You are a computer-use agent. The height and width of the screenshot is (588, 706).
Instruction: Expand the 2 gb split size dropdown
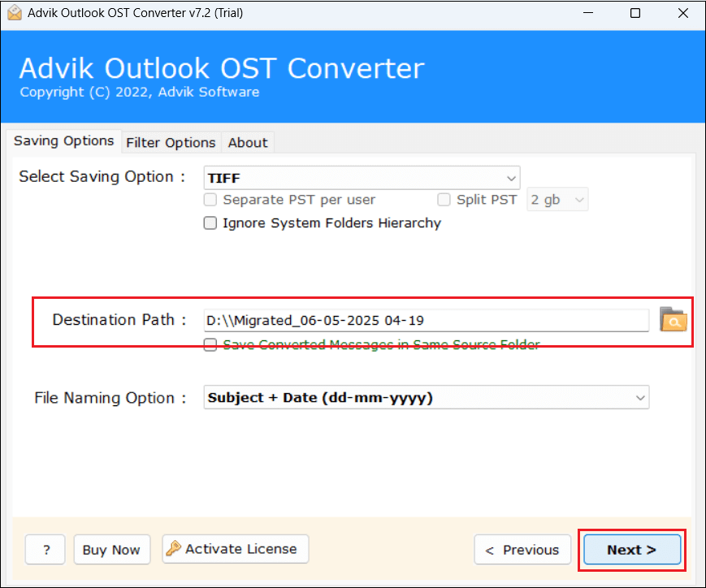[557, 200]
